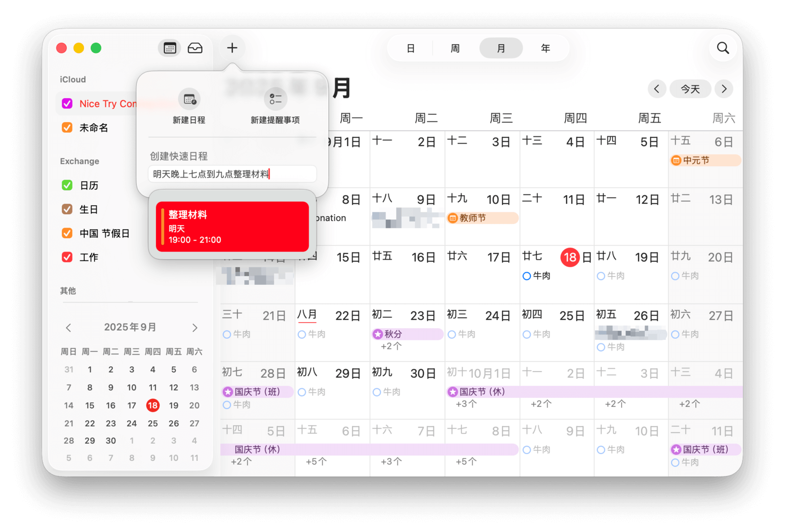The height and width of the screenshot is (532, 785).
Task: Complete the 牛肉 reminder circle on 18日
Action: [526, 276]
